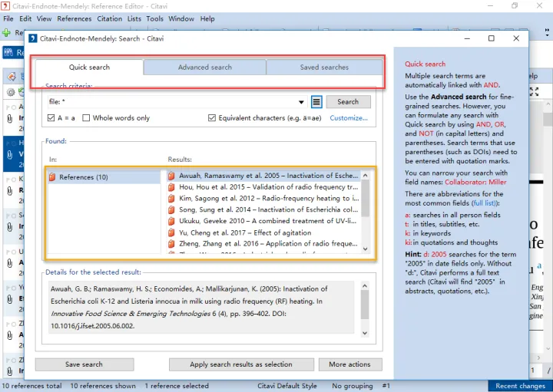The height and width of the screenshot is (392, 553).
Task: Open the References menu
Action: tap(74, 18)
